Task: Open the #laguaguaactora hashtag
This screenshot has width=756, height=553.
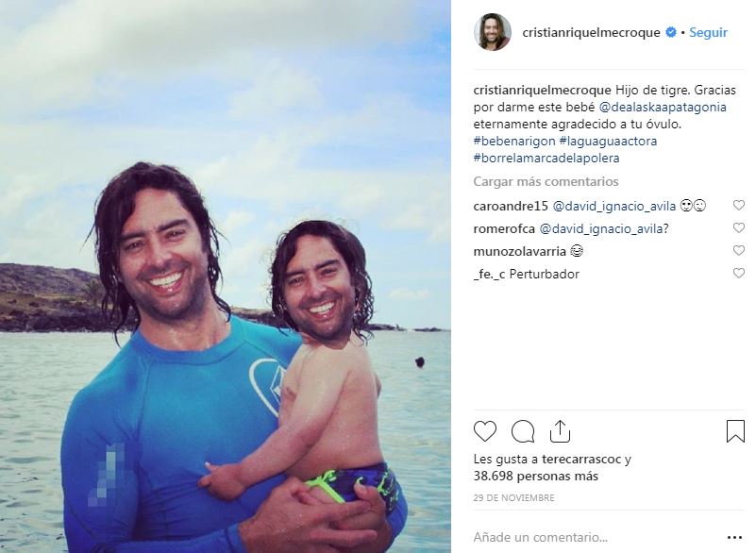Action: pos(608,141)
